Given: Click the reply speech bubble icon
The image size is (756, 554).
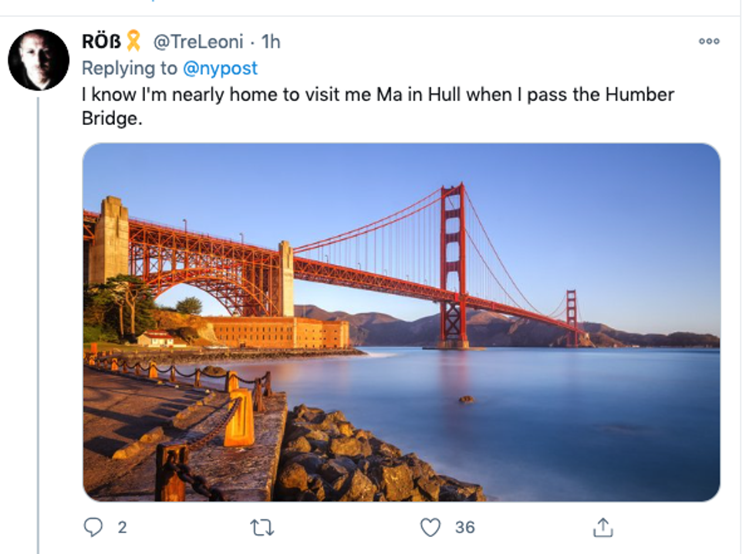Looking at the screenshot, I should point(93,527).
